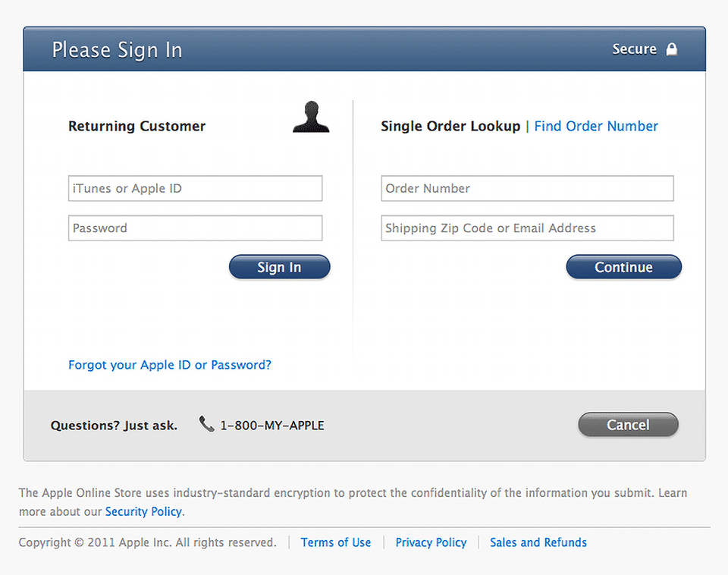The image size is (728, 575).
Task: Open the Privacy Policy link
Action: [431, 542]
